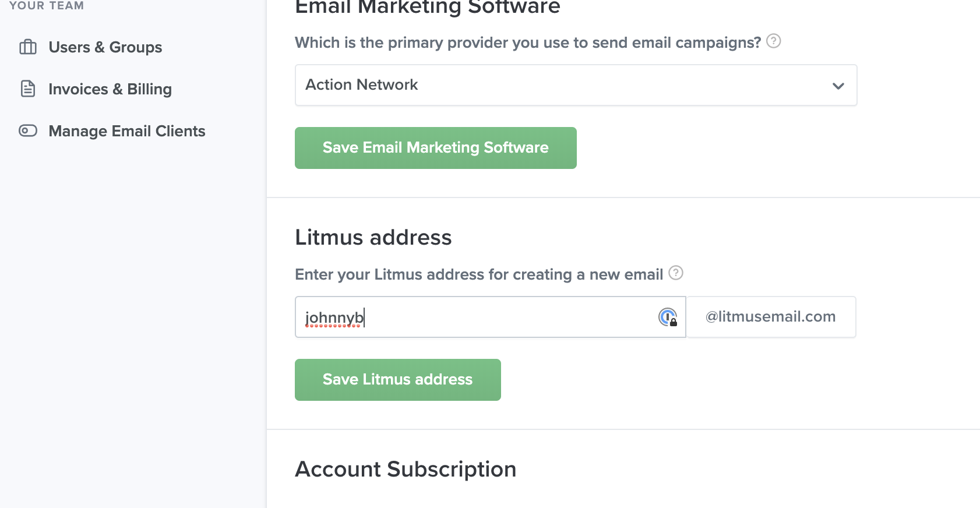Click the document icon beside Invoices & Billing
The height and width of the screenshot is (508, 980).
pyautogui.click(x=27, y=89)
